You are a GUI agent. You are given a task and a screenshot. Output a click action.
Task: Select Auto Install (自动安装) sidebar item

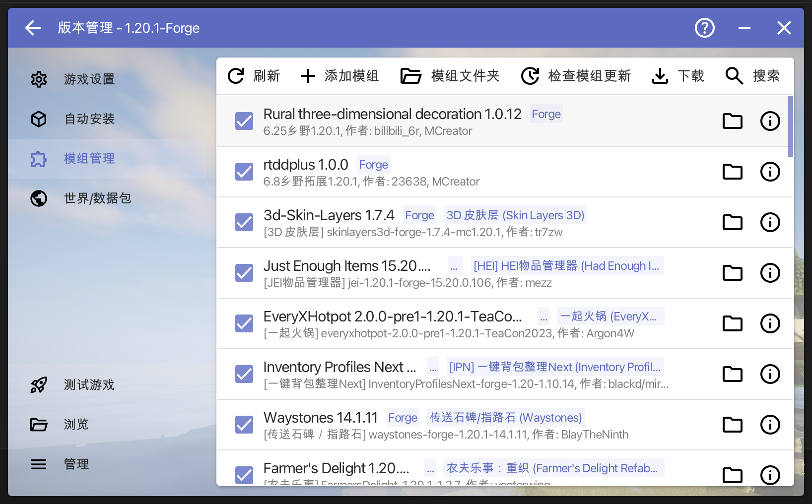click(x=89, y=119)
